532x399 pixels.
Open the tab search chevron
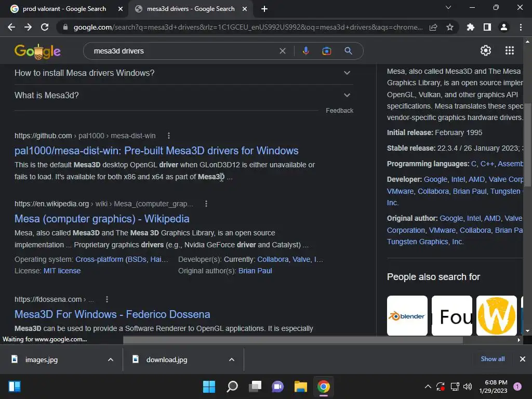448,7
